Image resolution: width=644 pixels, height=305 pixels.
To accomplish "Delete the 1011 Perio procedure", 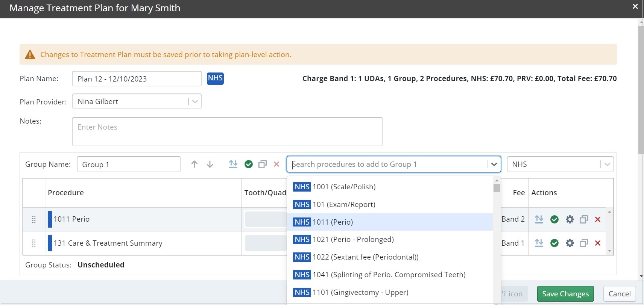I will click(598, 219).
